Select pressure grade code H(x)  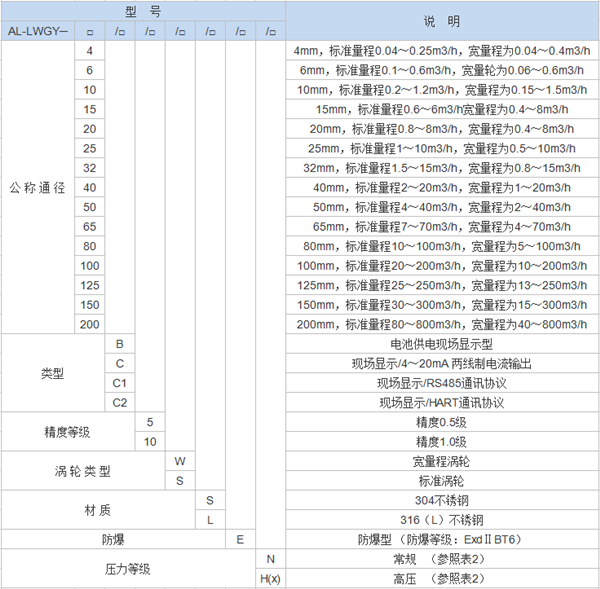270,578
